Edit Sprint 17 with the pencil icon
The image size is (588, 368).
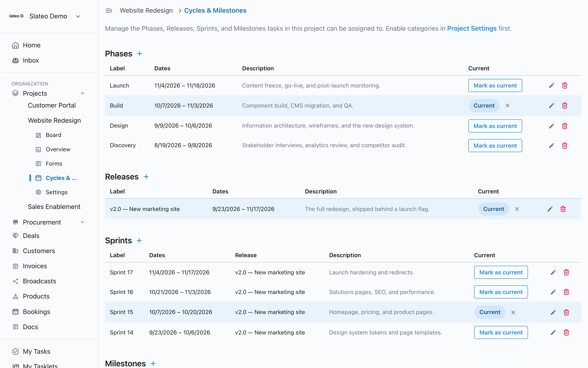click(553, 272)
